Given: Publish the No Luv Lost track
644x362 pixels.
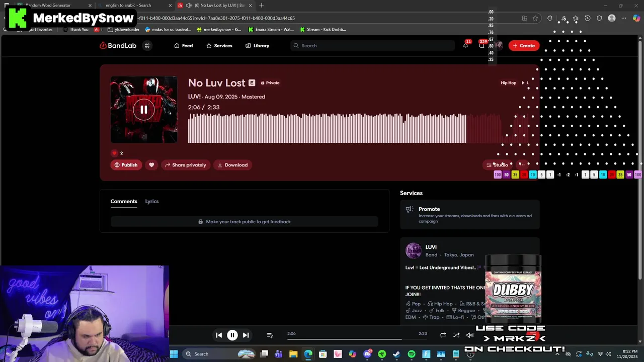Looking at the screenshot, I should (126, 165).
